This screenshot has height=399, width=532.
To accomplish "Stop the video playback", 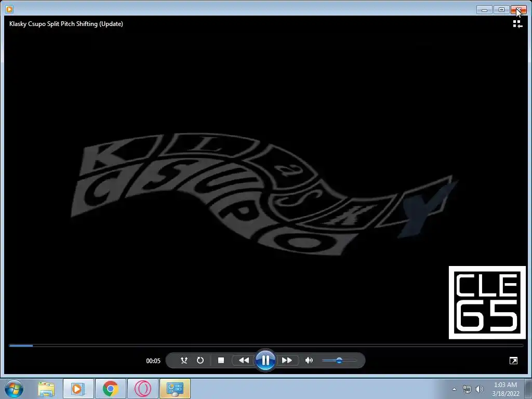I will pyautogui.click(x=221, y=361).
